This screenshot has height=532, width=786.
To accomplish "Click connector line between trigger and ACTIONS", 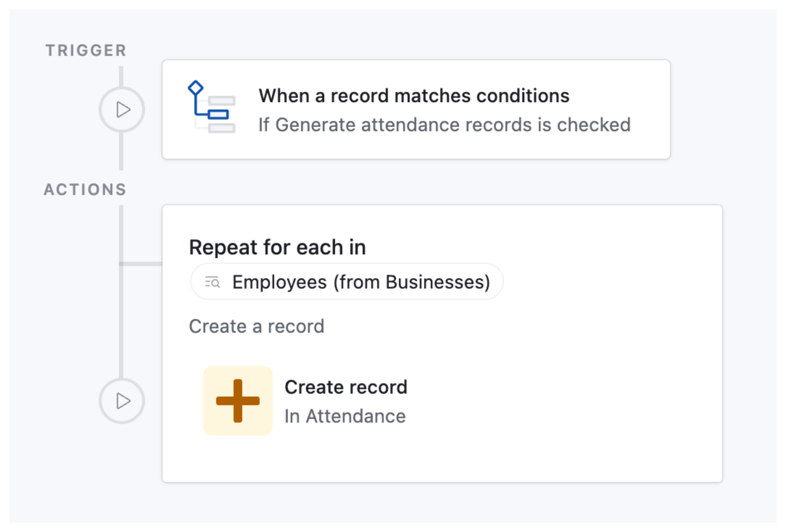I will pos(121,152).
